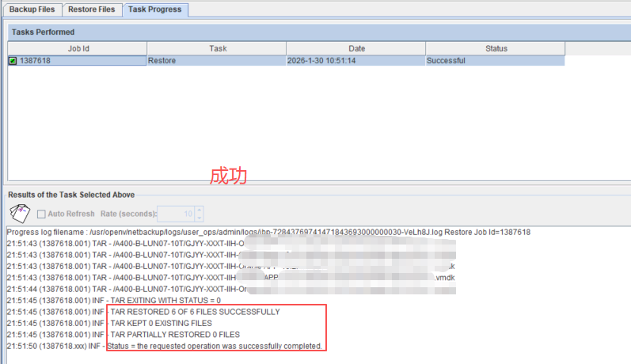Switch to the Backup Files tab
Image resolution: width=631 pixels, height=364 pixels.
coord(31,9)
